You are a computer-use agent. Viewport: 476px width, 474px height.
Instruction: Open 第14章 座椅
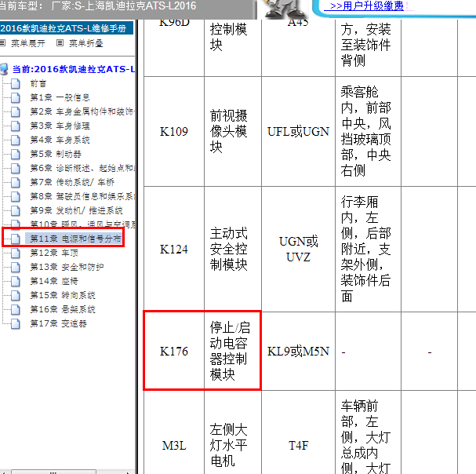tap(54, 281)
